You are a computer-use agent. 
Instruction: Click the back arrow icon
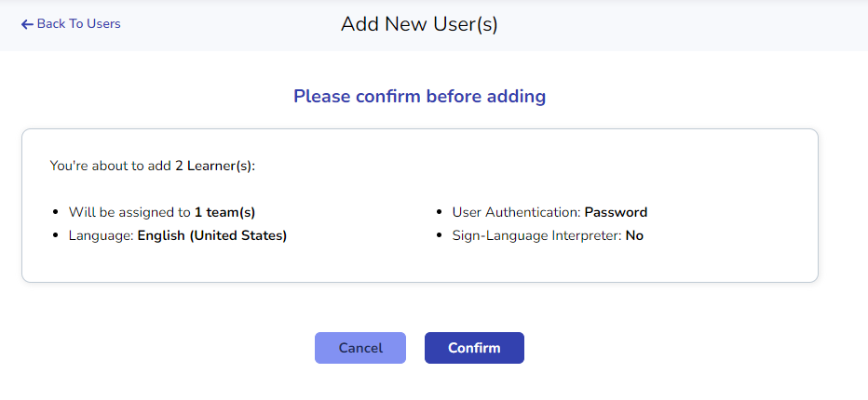(x=27, y=24)
